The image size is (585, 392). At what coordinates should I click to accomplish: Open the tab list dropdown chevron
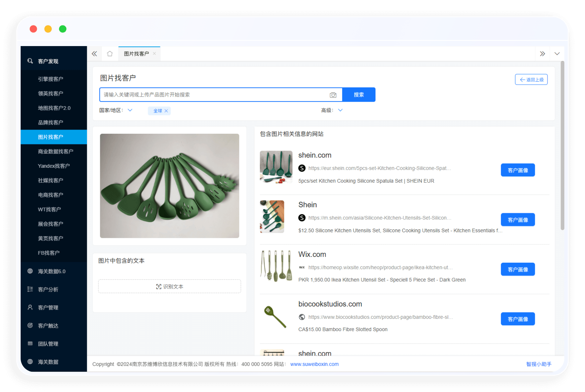[557, 54]
